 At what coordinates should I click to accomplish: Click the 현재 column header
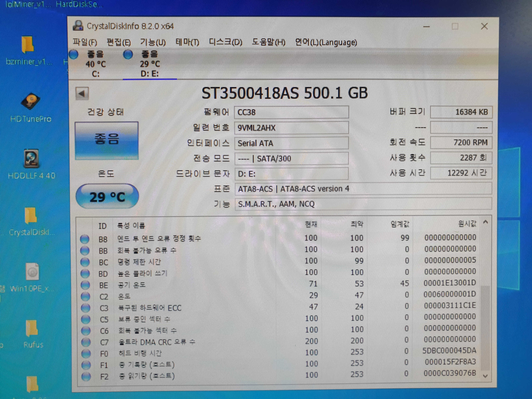pyautogui.click(x=311, y=224)
